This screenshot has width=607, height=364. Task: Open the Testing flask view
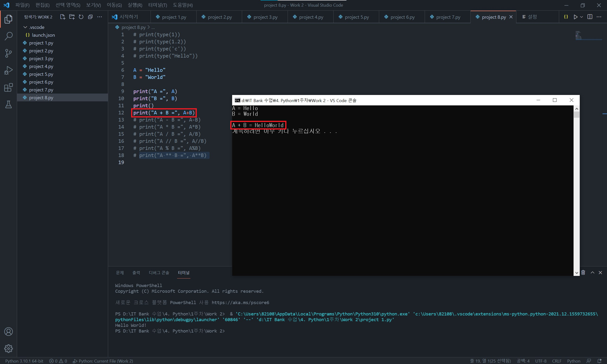8,105
